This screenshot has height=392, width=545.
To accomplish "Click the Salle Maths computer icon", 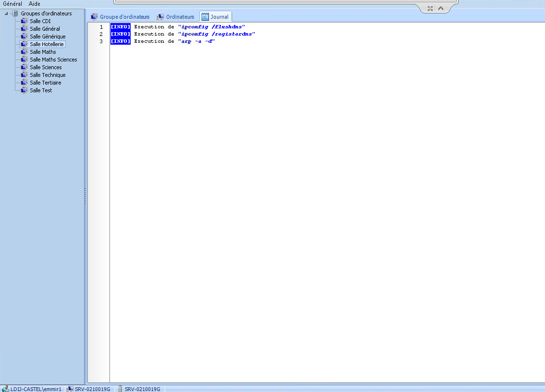I will [24, 52].
